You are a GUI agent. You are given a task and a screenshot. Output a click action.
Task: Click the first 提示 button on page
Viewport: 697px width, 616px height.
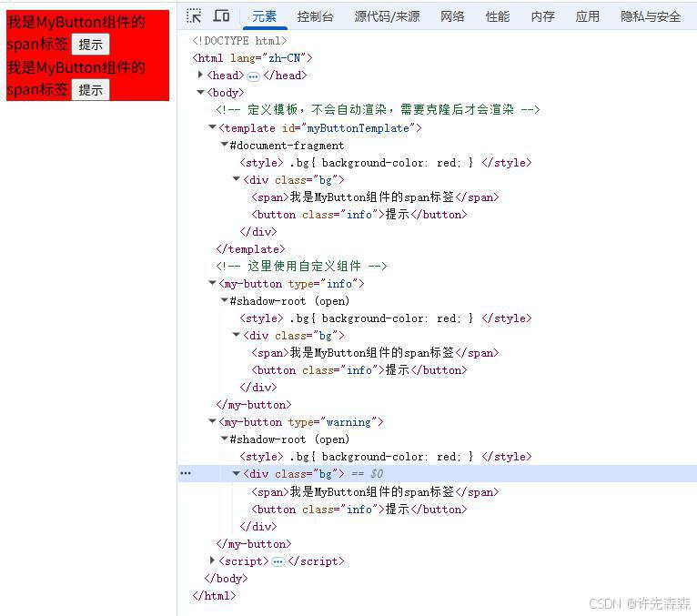pyautogui.click(x=90, y=45)
